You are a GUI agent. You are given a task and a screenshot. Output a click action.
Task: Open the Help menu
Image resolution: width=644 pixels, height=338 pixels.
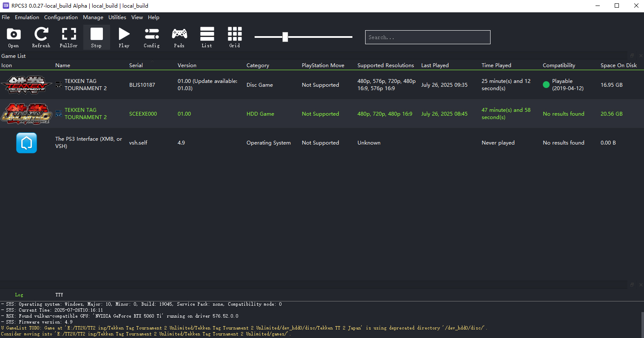(153, 17)
